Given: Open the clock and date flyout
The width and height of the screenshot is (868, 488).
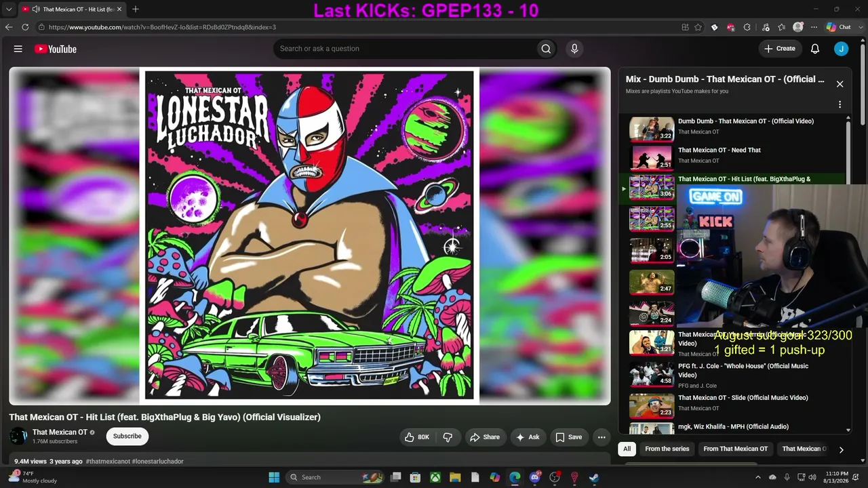Looking at the screenshot, I should click(x=837, y=477).
